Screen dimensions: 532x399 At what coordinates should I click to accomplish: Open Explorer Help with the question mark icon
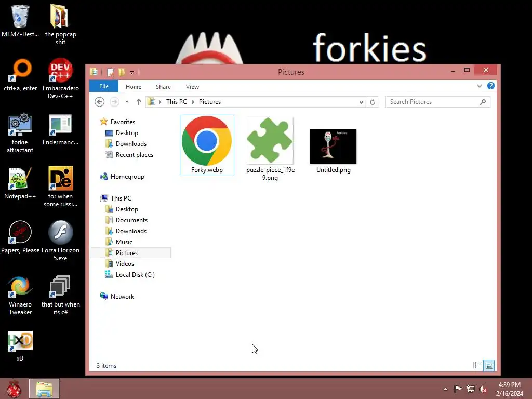pyautogui.click(x=490, y=86)
